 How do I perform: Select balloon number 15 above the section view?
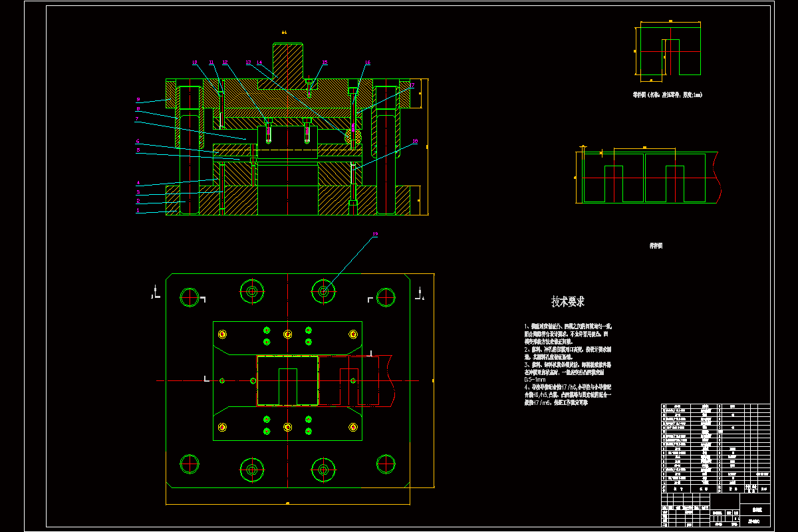[x=325, y=63]
